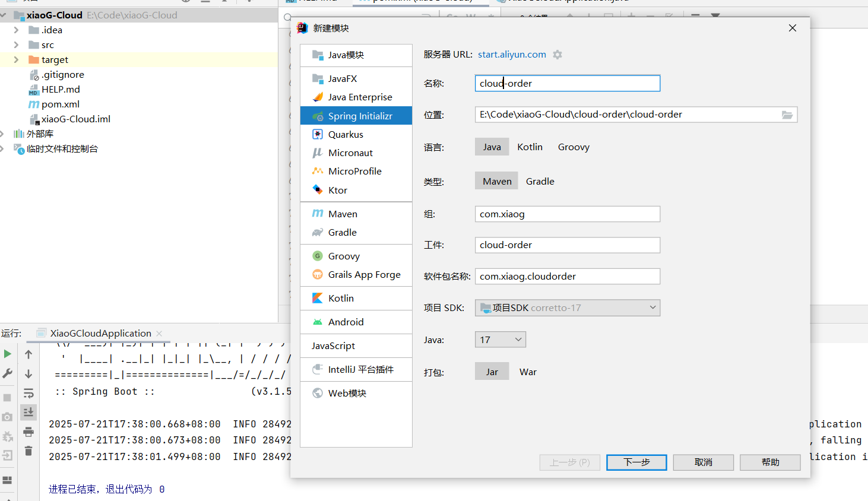Select JavaScript module type
The height and width of the screenshot is (501, 868).
click(x=356, y=345)
